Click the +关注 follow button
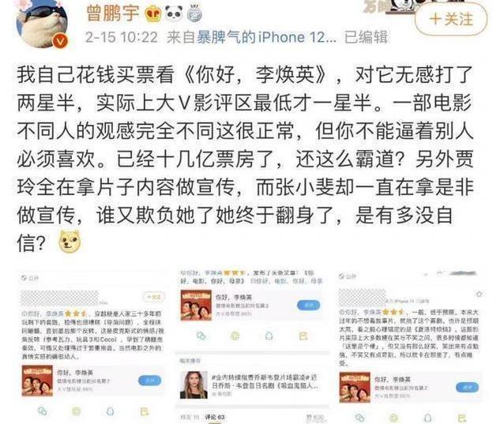This screenshot has height=424, width=504. pyautogui.click(x=451, y=19)
